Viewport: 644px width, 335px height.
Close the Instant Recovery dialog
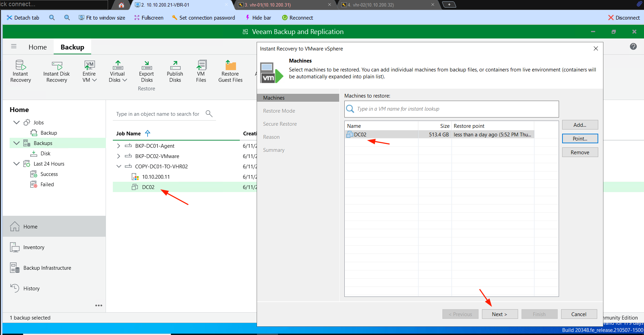point(596,48)
